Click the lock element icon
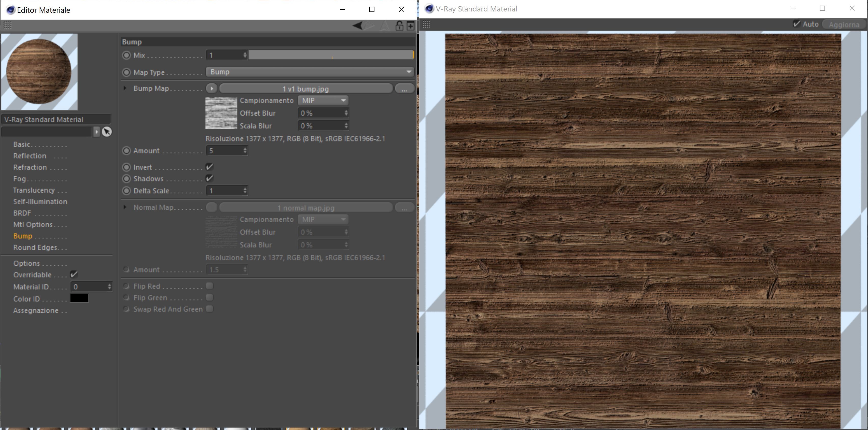This screenshot has height=430, width=868. coord(399,26)
